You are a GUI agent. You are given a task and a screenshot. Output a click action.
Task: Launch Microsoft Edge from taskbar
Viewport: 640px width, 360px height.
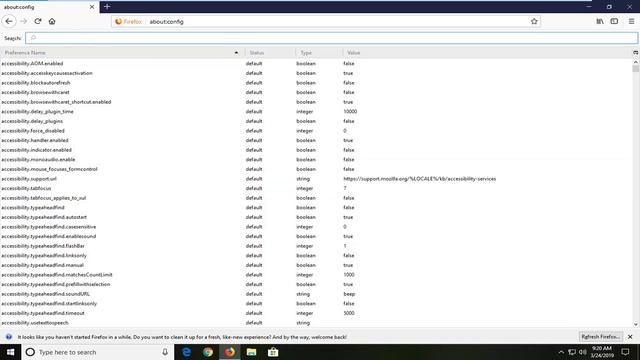187,352
